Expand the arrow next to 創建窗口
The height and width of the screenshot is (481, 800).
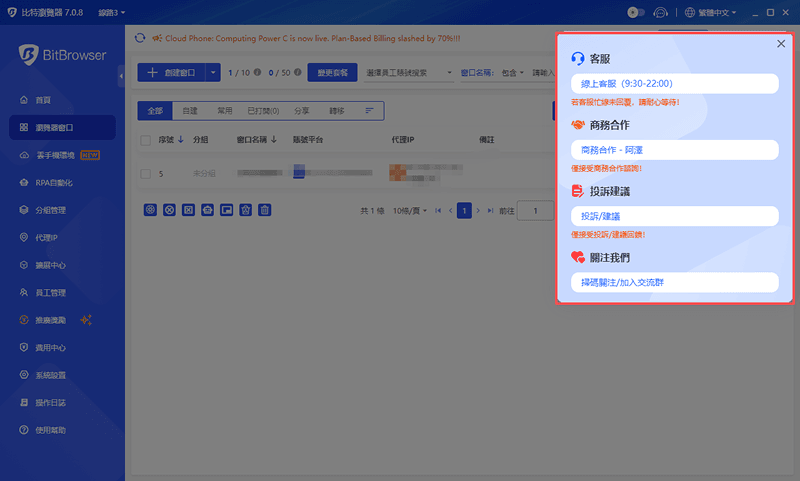point(213,73)
